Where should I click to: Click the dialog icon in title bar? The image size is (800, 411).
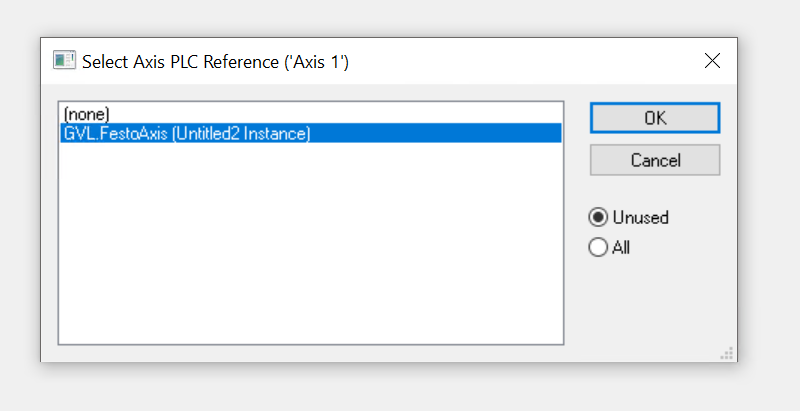(x=64, y=61)
